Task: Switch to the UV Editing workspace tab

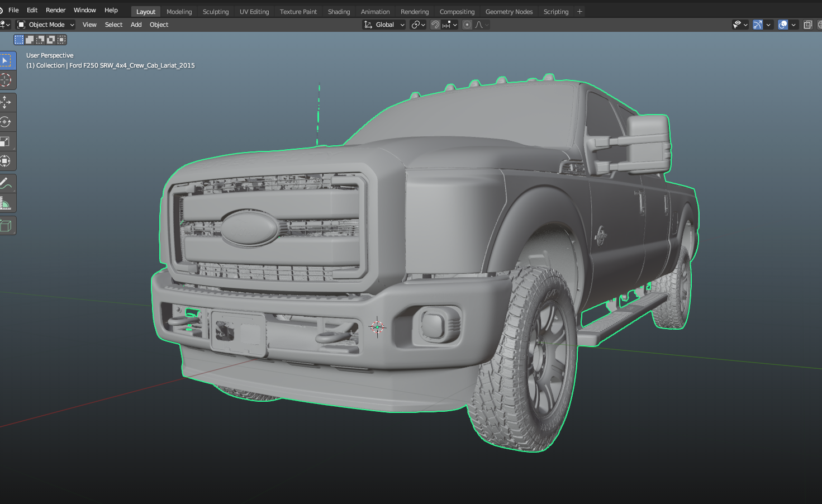Action: pos(254,12)
